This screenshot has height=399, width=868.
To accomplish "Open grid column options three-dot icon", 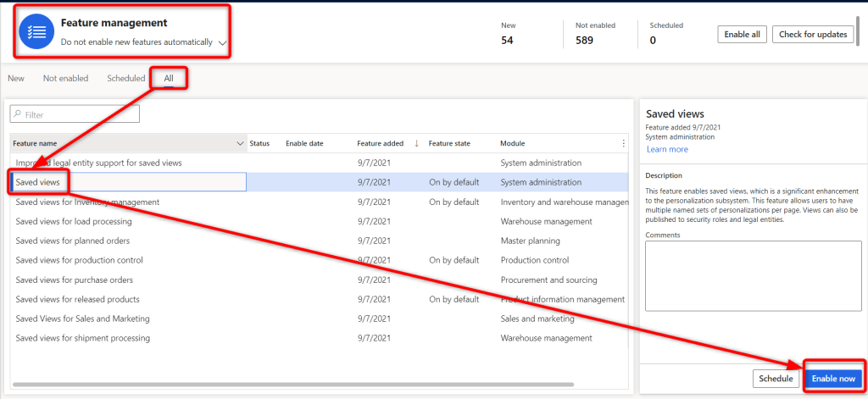I will coord(624,143).
